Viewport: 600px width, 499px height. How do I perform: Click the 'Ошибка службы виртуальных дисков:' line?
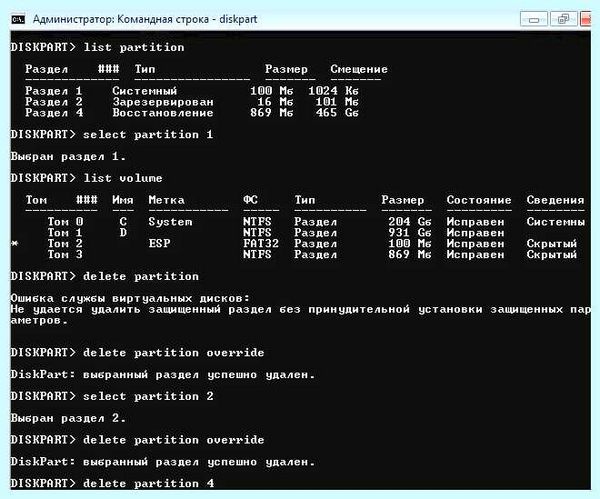[x=130, y=298]
